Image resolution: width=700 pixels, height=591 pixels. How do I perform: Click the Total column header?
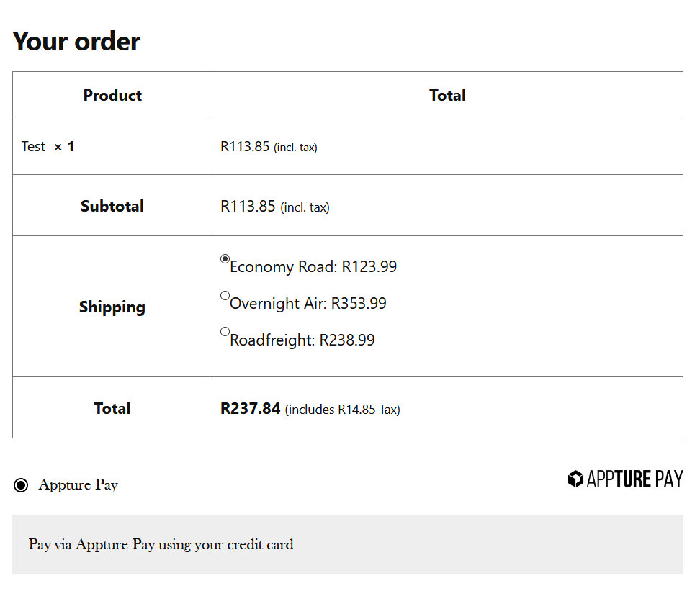pyautogui.click(x=447, y=95)
